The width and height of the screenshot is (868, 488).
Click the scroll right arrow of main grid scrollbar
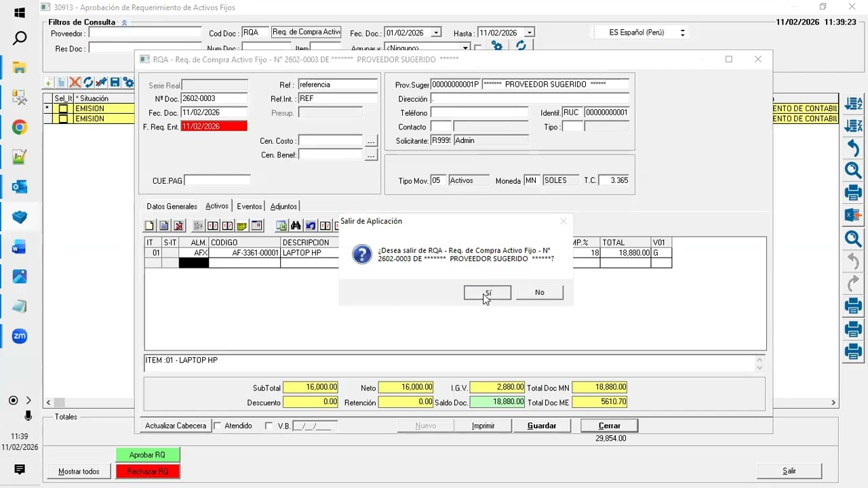pos(833,403)
